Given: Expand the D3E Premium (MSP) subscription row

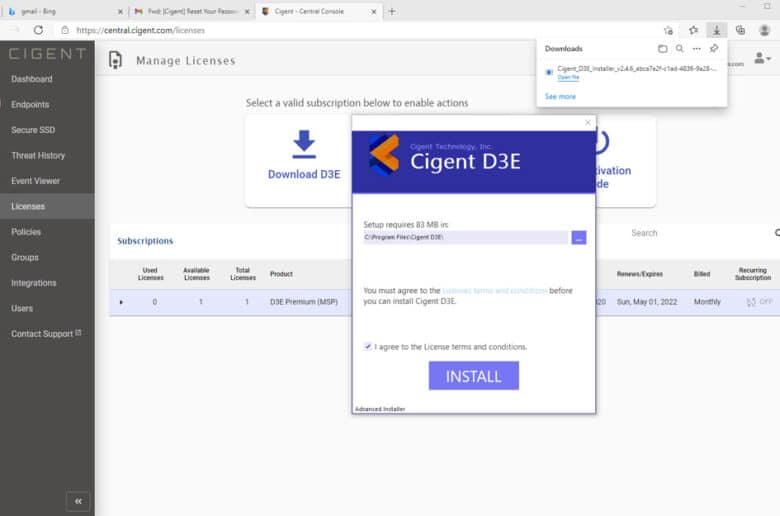Looking at the screenshot, I should tap(121, 302).
